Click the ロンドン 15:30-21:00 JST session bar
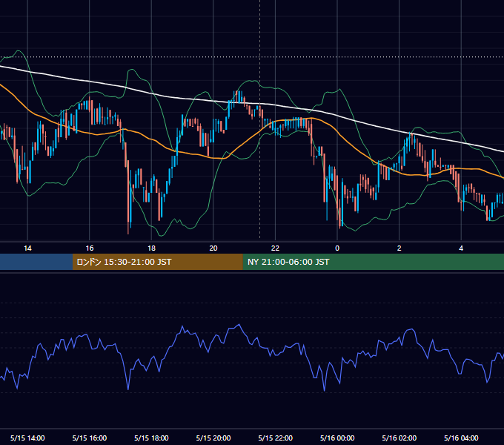Image resolution: width=504 pixels, height=445 pixels. pos(157,262)
